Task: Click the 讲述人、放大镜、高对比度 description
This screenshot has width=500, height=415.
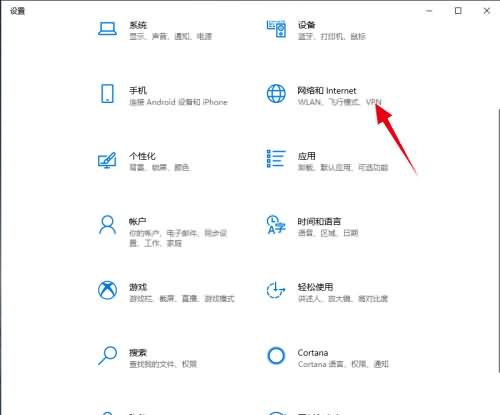Action: coord(343,298)
